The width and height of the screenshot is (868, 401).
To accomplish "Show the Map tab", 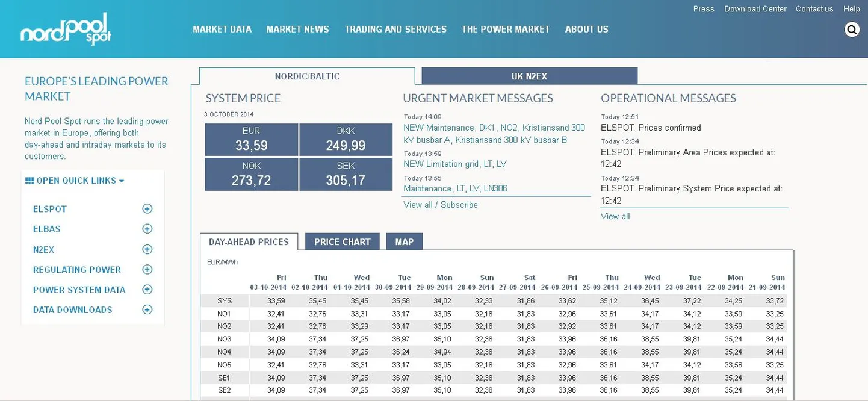I will click(405, 241).
